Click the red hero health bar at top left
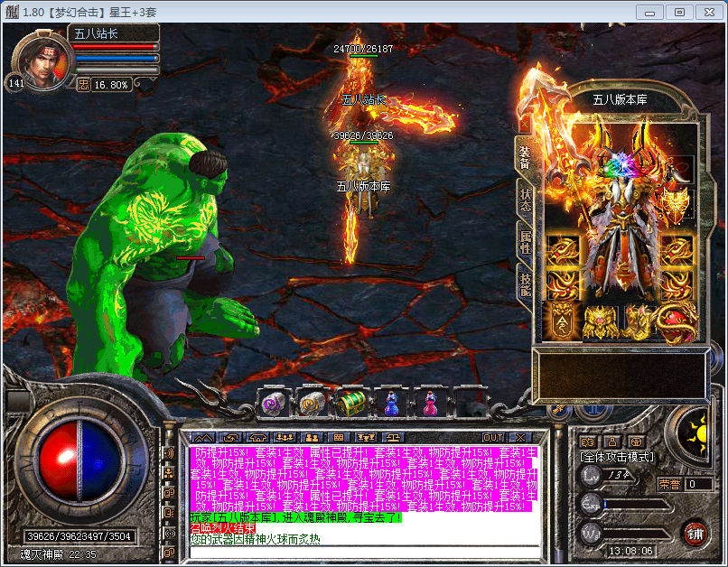The width and height of the screenshot is (728, 567). coord(117,47)
